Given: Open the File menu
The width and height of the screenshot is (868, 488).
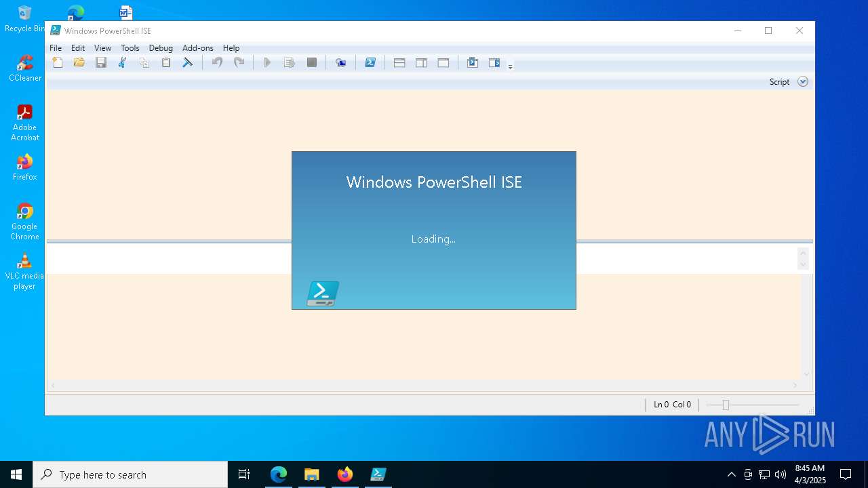Looking at the screenshot, I should [56, 48].
